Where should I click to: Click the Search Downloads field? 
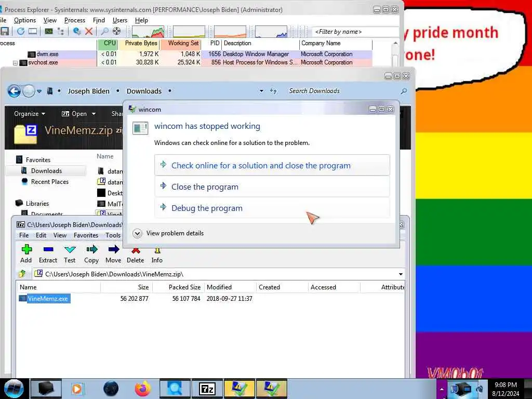[x=343, y=91]
